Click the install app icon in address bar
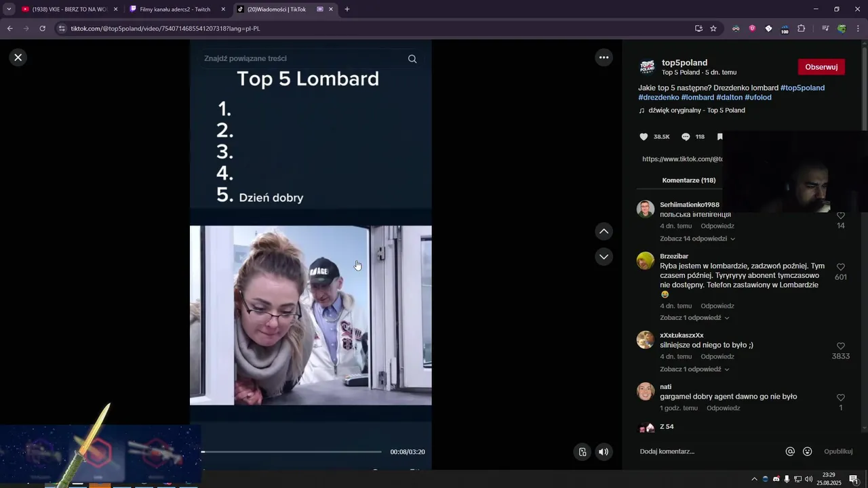 pos(698,28)
